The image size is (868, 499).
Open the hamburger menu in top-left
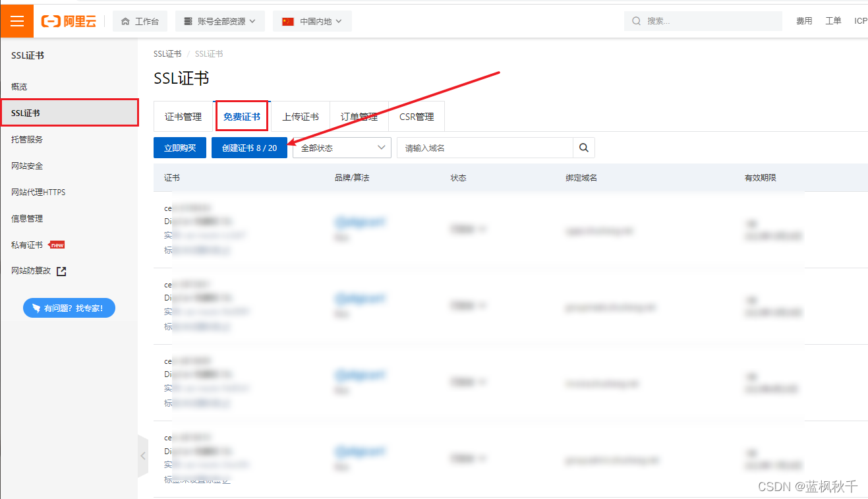click(16, 21)
